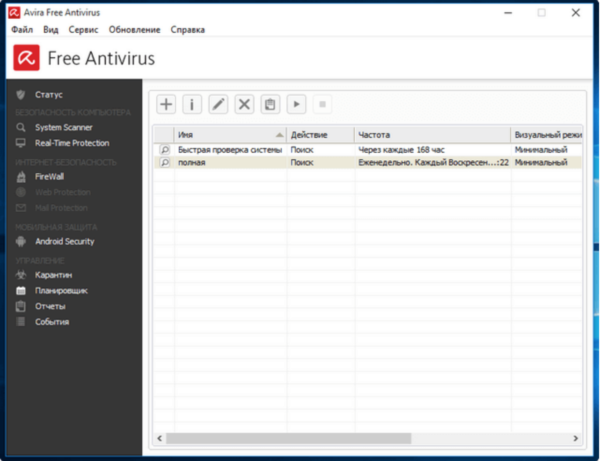Viewport: 600px width, 461px height.
Task: Click the clipboard icon beside Отчеты
Action: (21, 306)
